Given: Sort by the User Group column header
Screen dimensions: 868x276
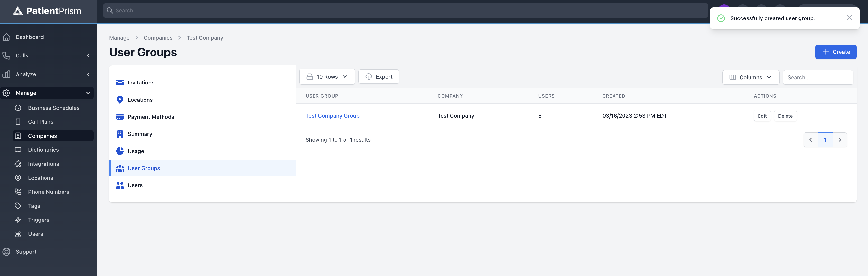Looking at the screenshot, I should tap(322, 96).
